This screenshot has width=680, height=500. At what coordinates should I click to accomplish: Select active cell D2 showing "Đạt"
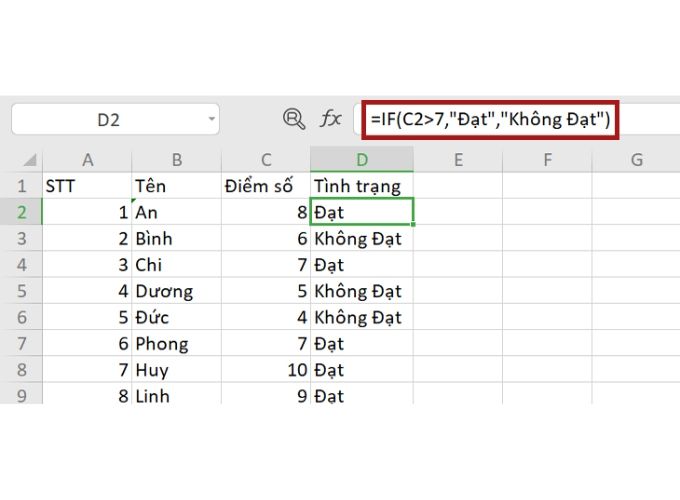point(362,212)
